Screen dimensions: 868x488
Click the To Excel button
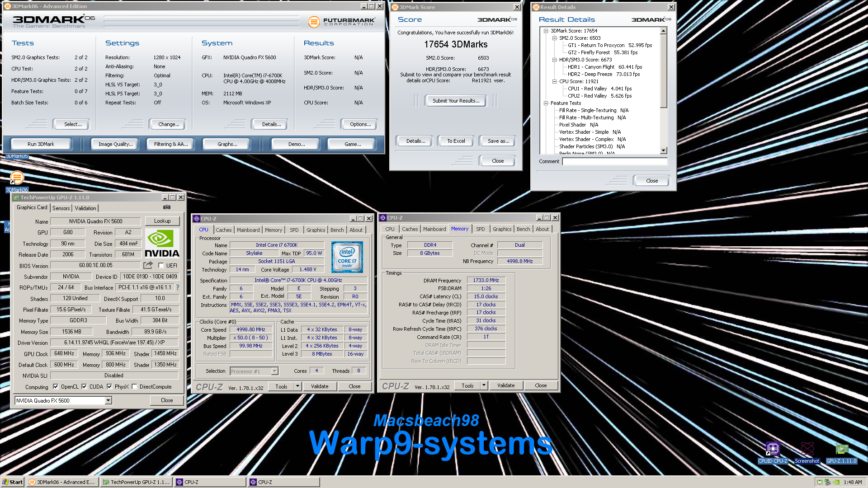pos(456,141)
